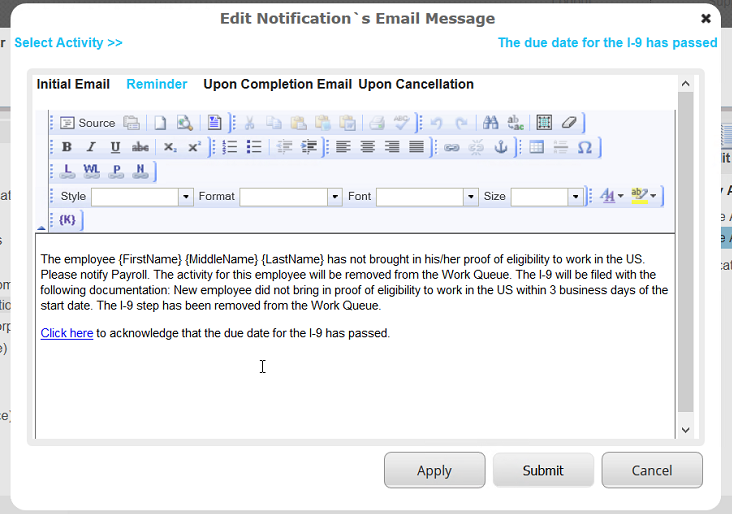
Task: Click the Print icon
Action: click(377, 123)
